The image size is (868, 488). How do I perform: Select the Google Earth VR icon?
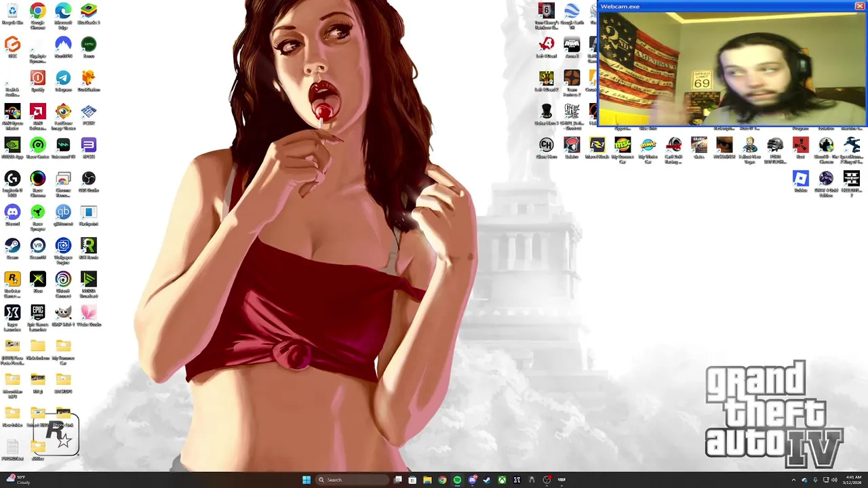click(572, 14)
